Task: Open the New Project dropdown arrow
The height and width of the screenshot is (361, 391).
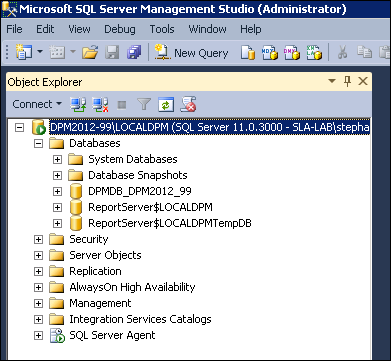Action: 40,52
